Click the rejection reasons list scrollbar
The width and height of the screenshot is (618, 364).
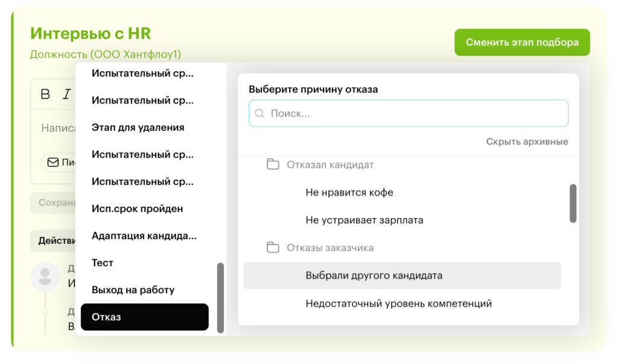coord(573,203)
